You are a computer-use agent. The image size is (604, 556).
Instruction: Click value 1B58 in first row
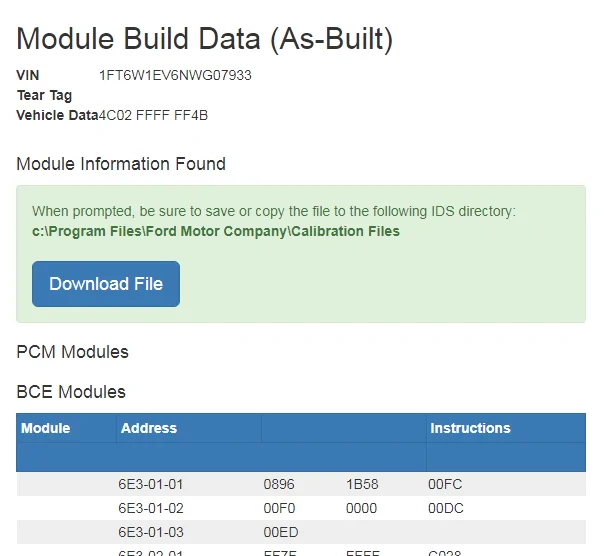point(362,484)
